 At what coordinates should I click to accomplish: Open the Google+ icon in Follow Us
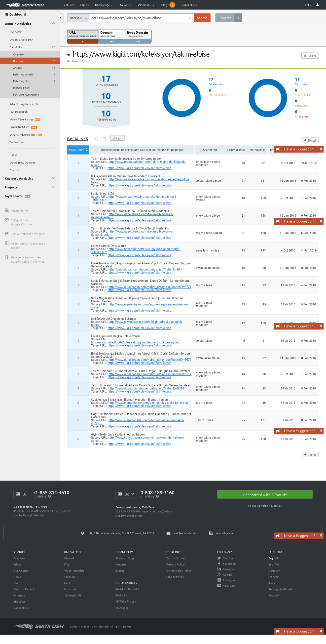coord(219,575)
